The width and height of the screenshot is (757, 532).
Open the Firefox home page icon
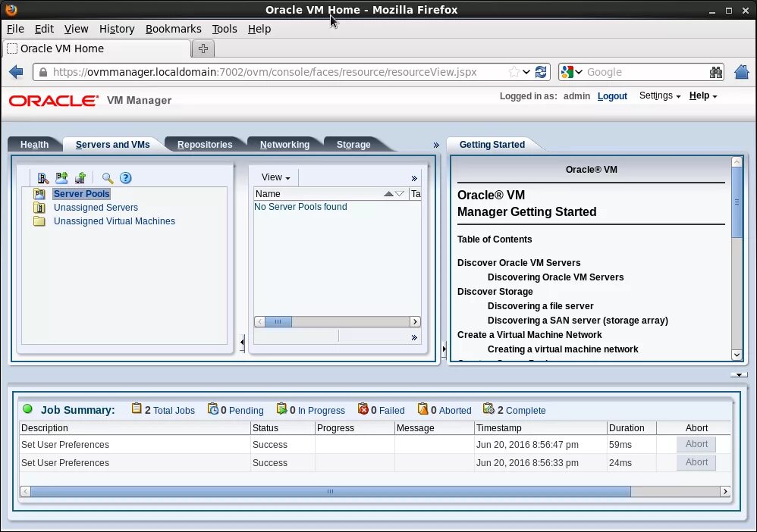pyautogui.click(x=741, y=72)
